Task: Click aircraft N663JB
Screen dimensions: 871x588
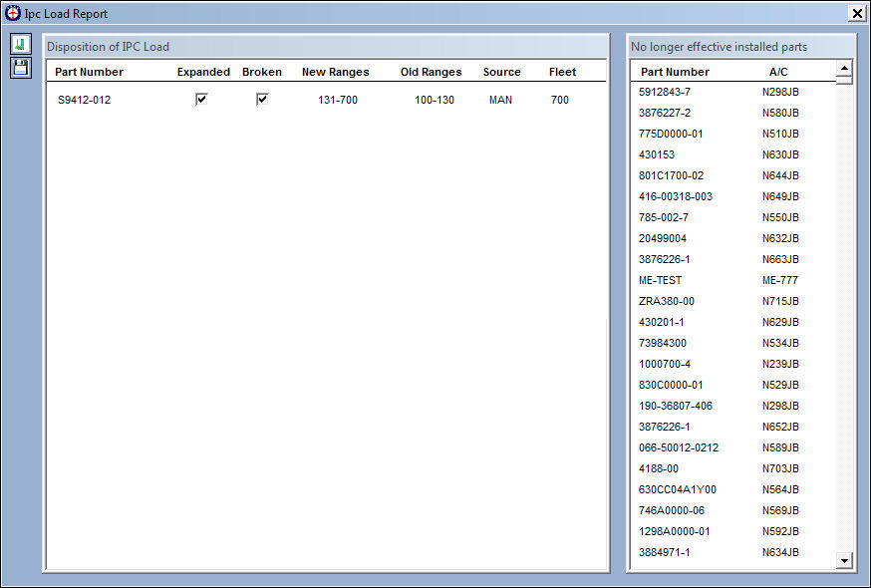Action: click(x=780, y=259)
